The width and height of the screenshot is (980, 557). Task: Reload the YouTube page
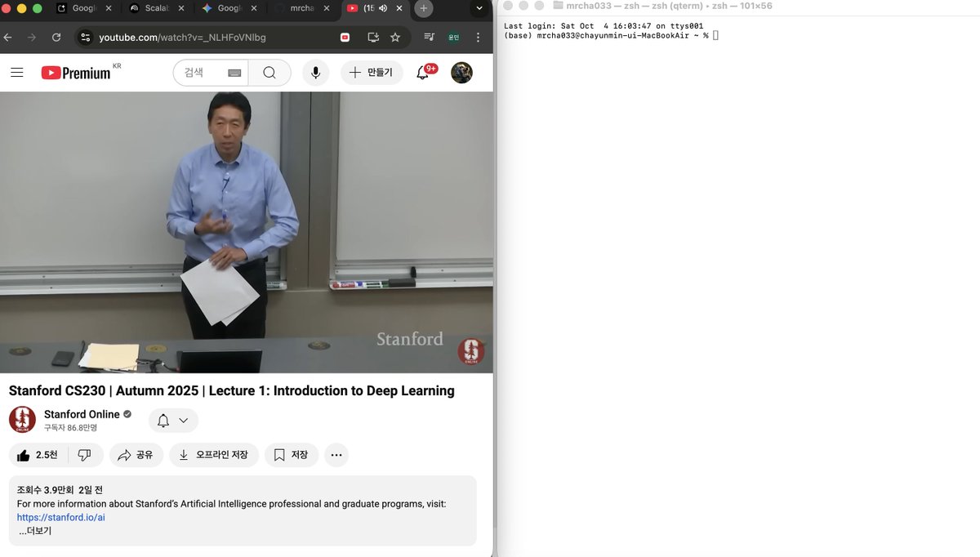click(56, 38)
